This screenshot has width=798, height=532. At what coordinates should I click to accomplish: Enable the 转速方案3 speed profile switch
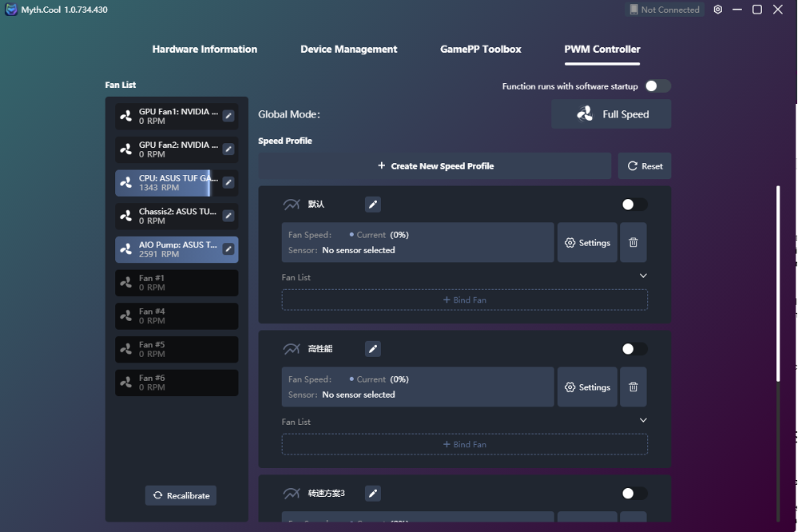[x=634, y=494]
